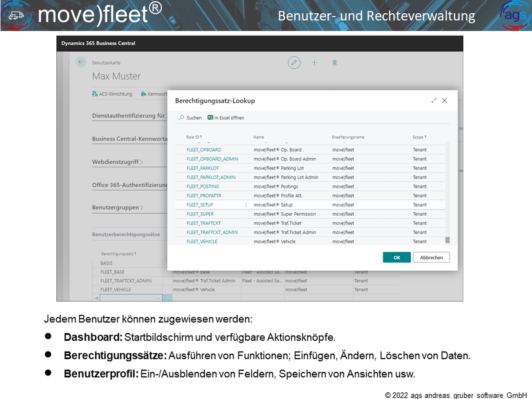Select the FLEET_BASE permission set cell
This screenshot has height=399, width=532.
point(113,272)
